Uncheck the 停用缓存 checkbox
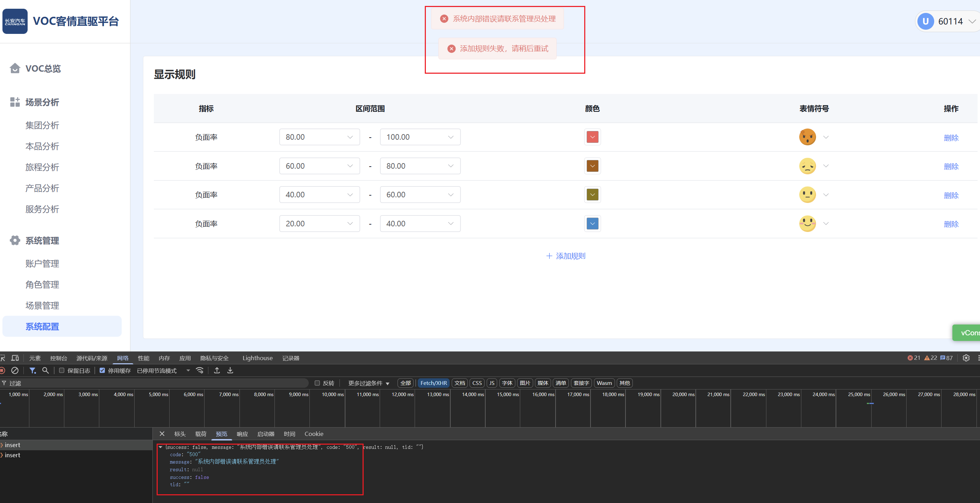Viewport: 980px width, 503px height. point(102,370)
